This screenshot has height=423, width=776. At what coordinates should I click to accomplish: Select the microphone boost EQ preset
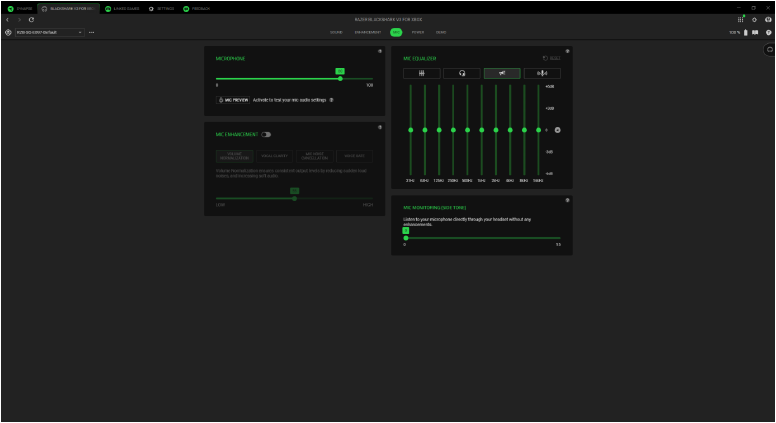542,73
